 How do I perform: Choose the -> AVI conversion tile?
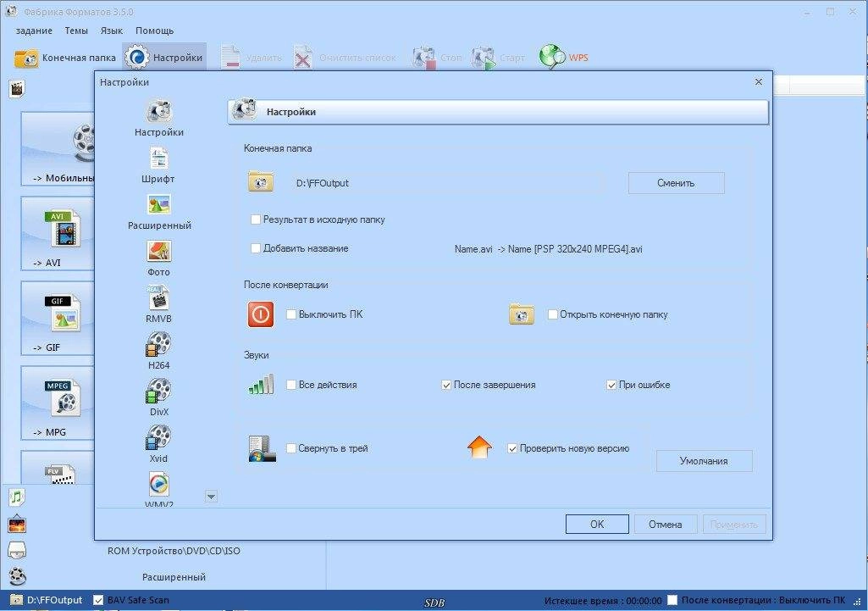[58, 233]
